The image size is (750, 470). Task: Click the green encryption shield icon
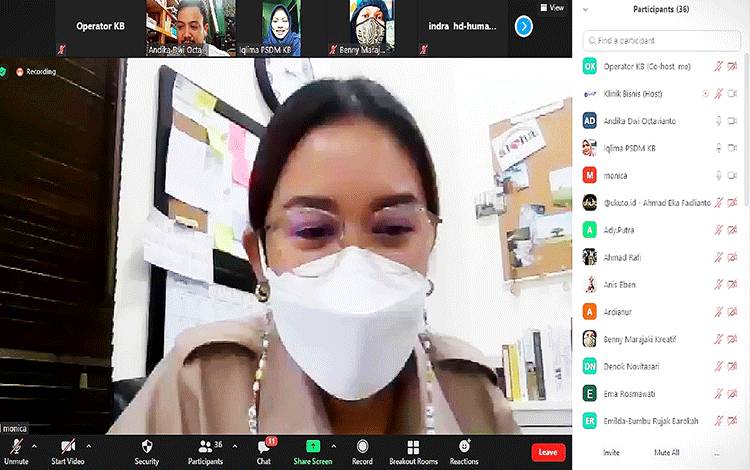coord(3,72)
